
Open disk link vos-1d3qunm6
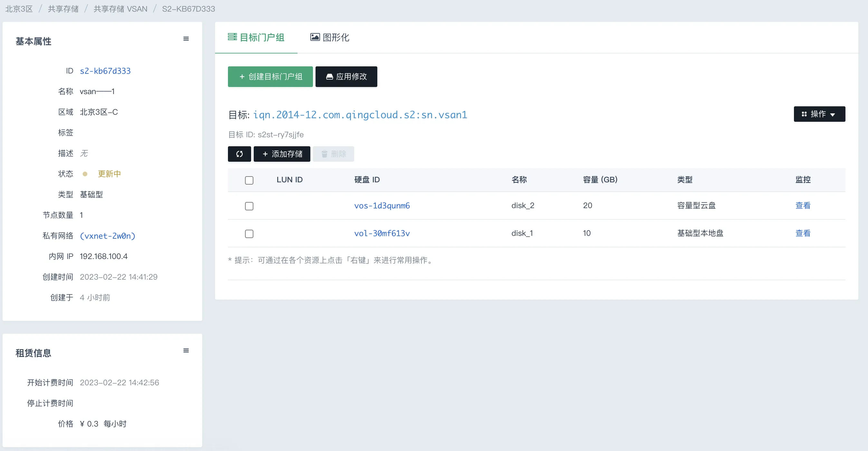click(382, 206)
